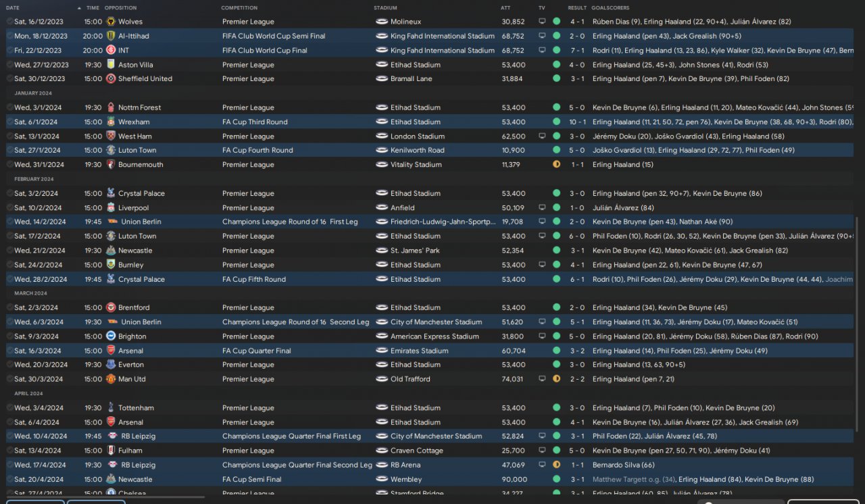Open the Bournemouth club badge

tap(111, 164)
